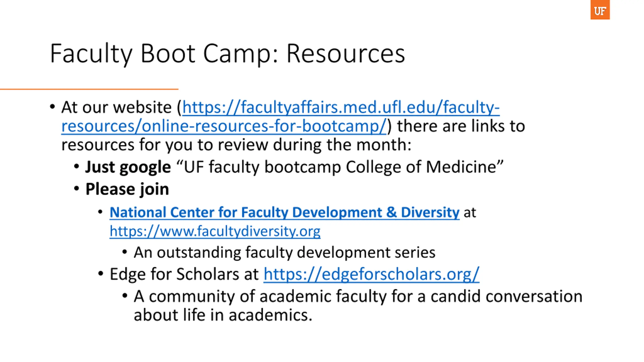
Task: Click the bullet before "Edge for Scholars"
Action: [x=101, y=274]
